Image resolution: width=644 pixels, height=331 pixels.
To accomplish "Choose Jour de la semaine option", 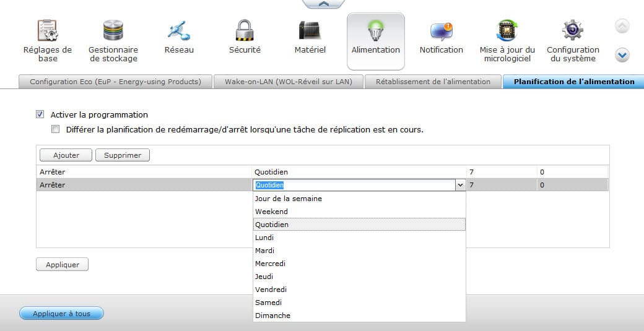I will (359, 199).
